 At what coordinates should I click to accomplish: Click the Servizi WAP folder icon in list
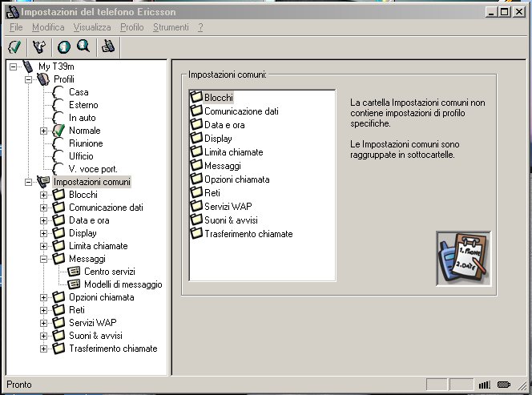(196, 206)
